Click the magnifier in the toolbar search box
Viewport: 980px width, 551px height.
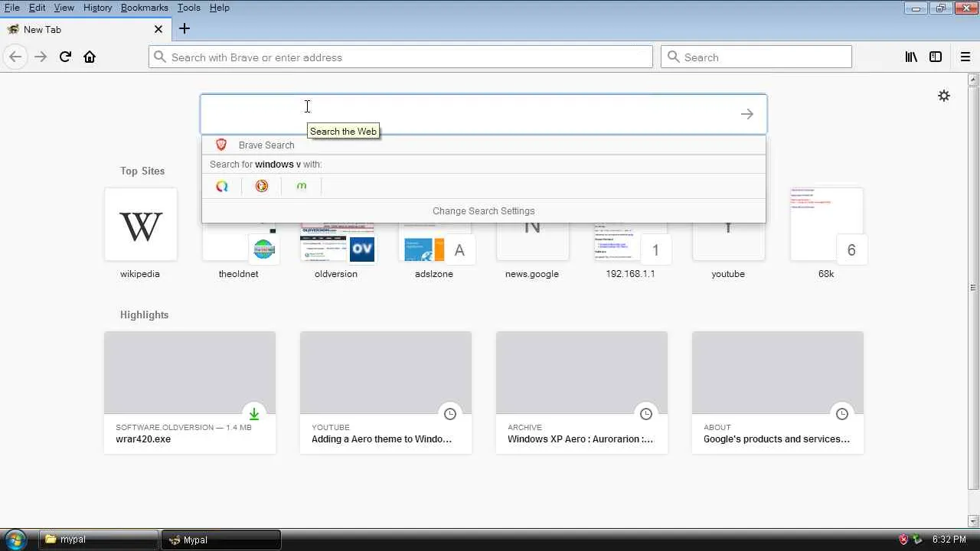coord(673,57)
